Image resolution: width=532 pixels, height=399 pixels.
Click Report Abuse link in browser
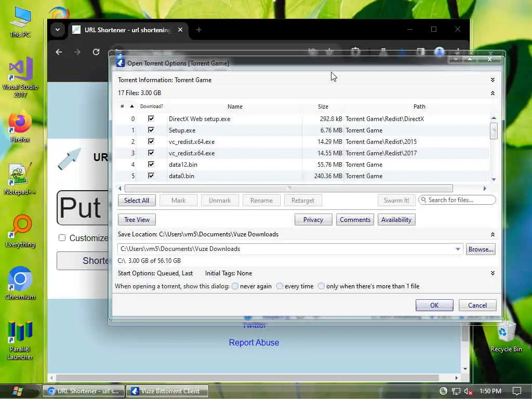coord(254,343)
